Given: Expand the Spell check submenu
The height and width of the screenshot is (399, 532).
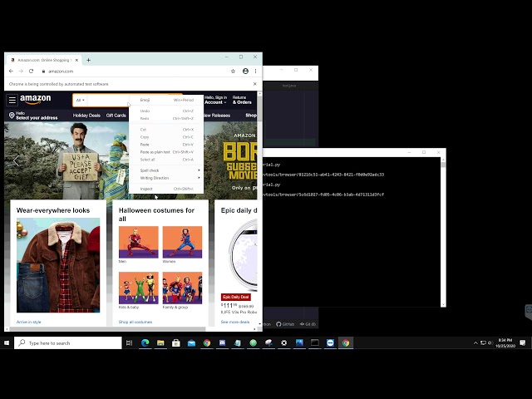Looking at the screenshot, I should (166, 170).
